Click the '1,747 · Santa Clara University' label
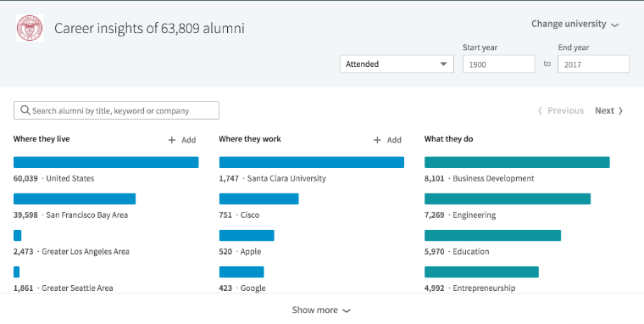Image resolution: width=644 pixels, height=324 pixels. (x=273, y=178)
